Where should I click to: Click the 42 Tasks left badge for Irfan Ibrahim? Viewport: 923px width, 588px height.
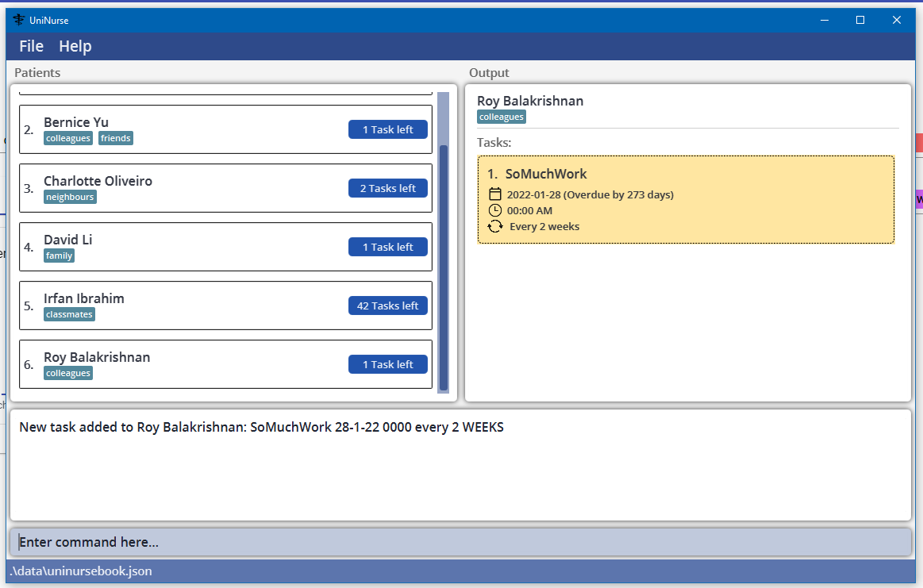pos(388,306)
